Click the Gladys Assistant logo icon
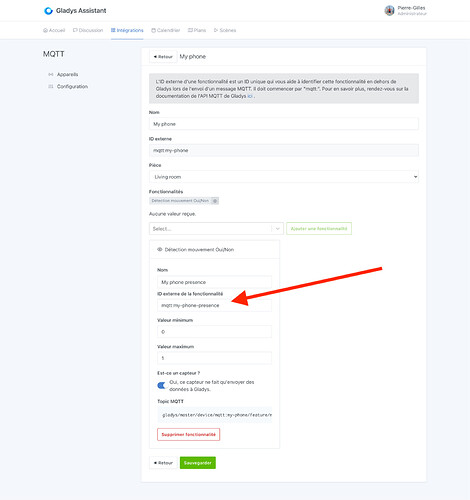The image size is (470, 500). (48, 11)
